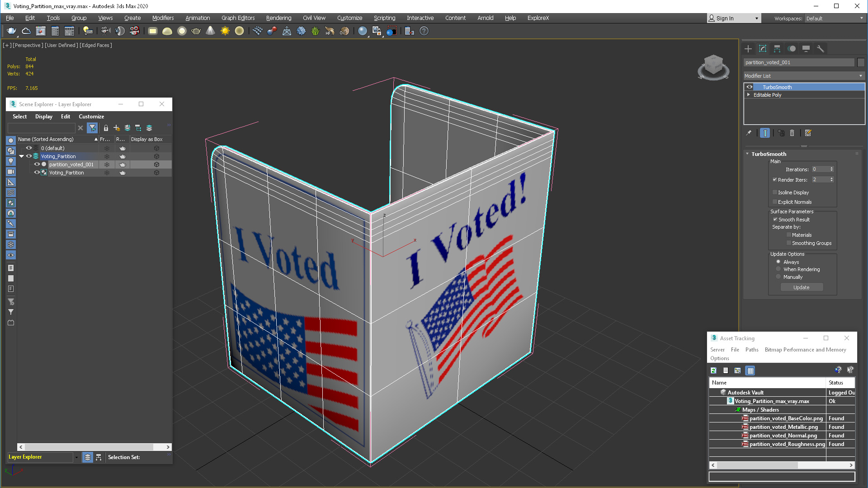Clear the Scene Explorer search with X
Viewport: 868px width, 488px height.
click(x=80, y=128)
